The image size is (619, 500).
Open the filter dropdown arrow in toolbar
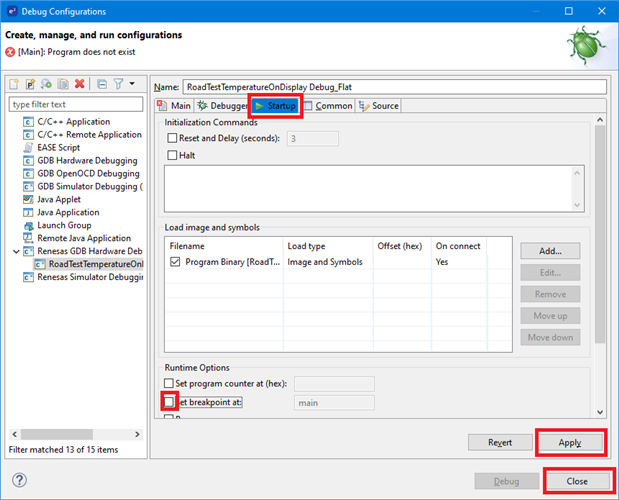(x=132, y=84)
